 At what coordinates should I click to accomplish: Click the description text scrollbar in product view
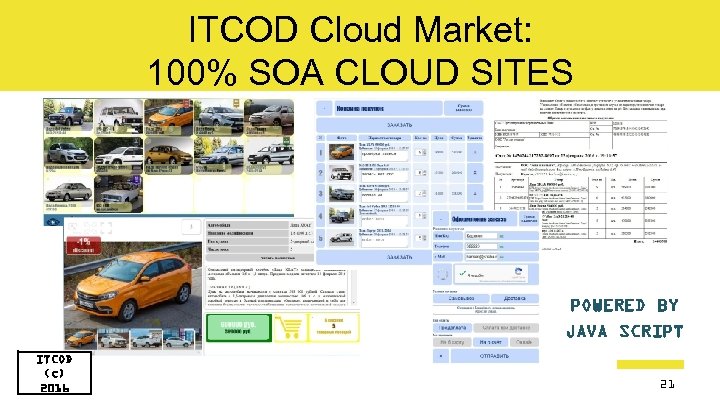click(x=354, y=287)
